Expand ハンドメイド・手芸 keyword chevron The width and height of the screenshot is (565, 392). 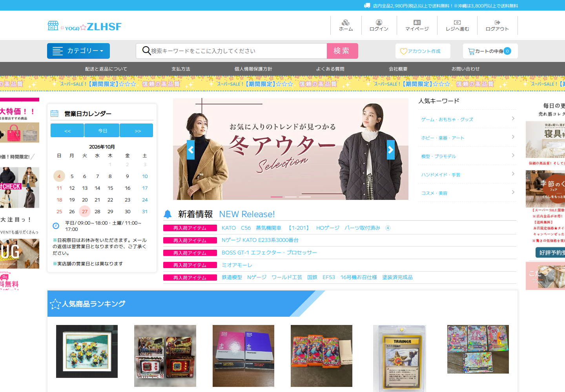click(x=513, y=174)
